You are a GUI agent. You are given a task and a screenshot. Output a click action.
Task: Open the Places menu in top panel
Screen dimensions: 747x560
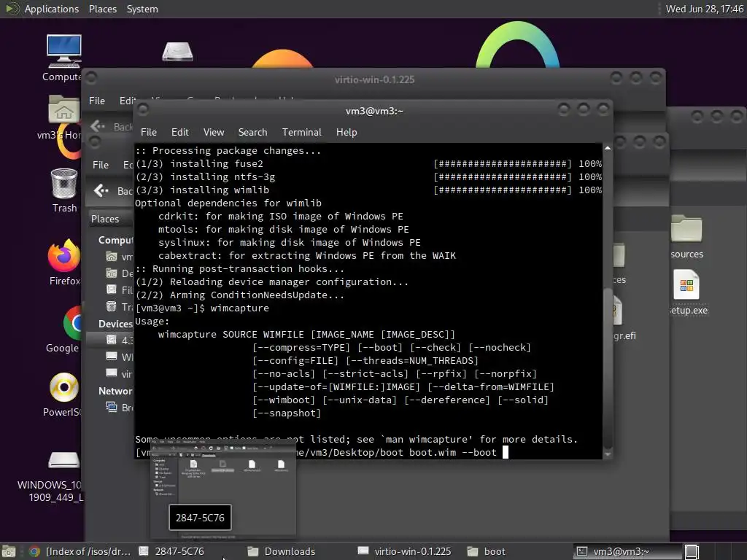click(x=102, y=9)
